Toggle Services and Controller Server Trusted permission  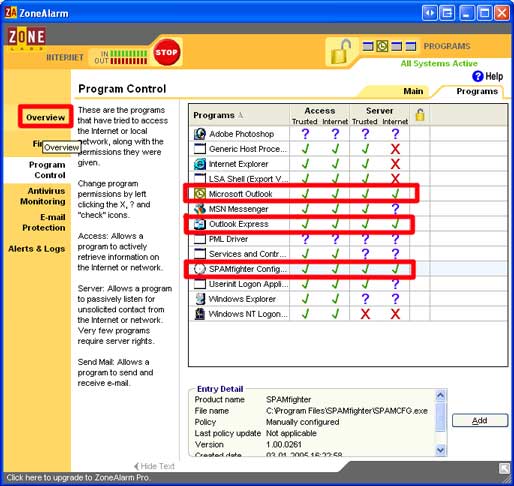point(365,254)
